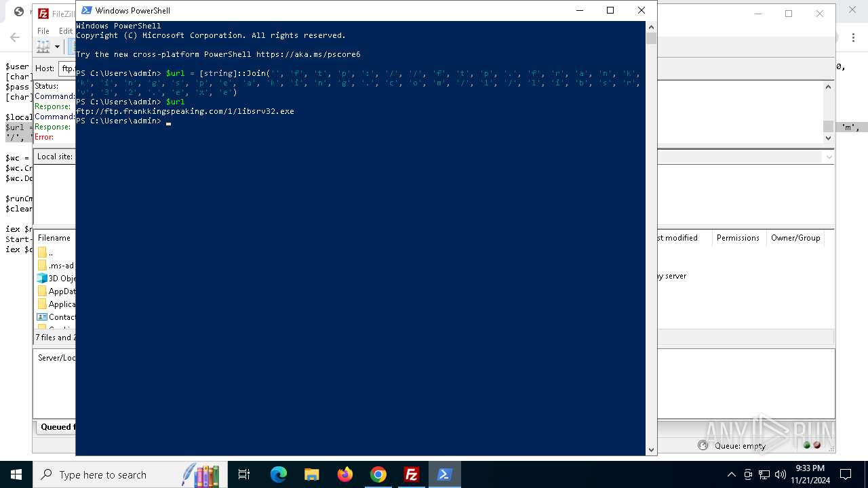This screenshot has height=488, width=868.
Task: Click the Chrome tab globe favicon
Action: click(19, 11)
